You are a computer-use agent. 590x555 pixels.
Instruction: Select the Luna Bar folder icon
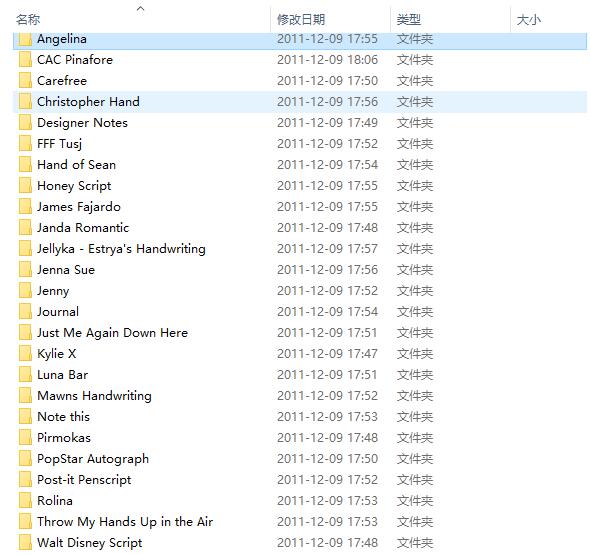[x=25, y=375]
